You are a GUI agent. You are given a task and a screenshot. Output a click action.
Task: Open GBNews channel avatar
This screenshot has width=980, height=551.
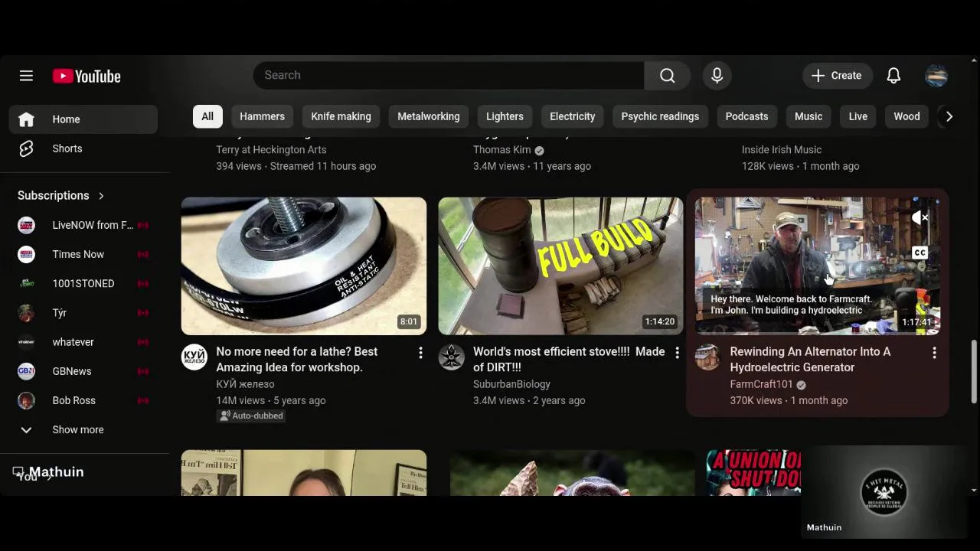[26, 371]
